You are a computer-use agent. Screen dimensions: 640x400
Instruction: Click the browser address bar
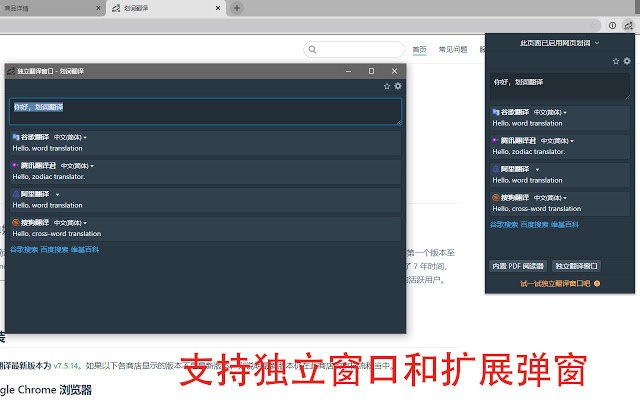300,26
